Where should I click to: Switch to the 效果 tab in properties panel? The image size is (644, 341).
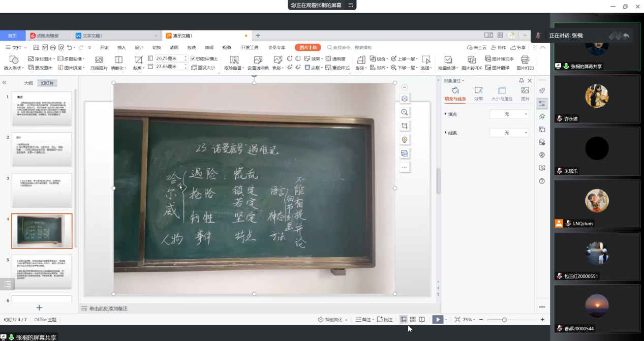[478, 94]
